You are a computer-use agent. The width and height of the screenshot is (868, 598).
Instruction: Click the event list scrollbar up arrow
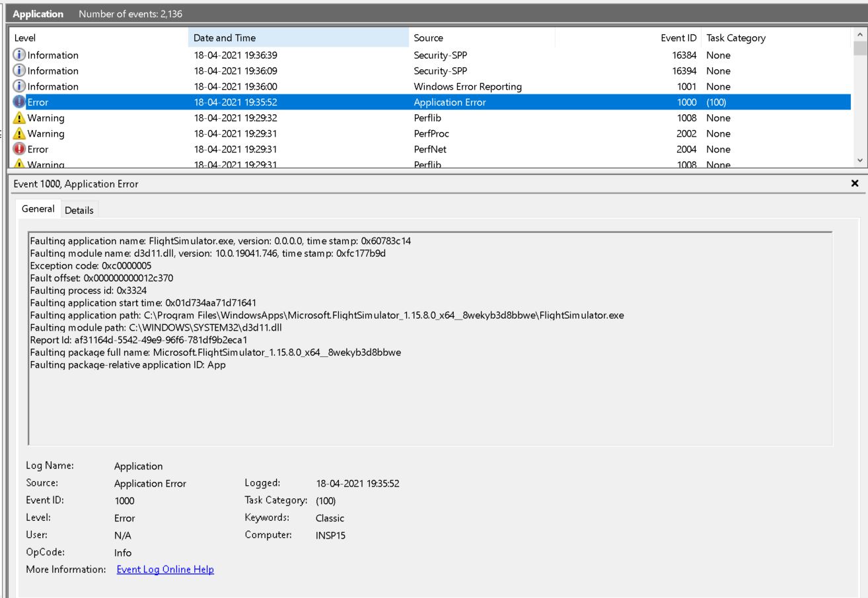point(859,35)
